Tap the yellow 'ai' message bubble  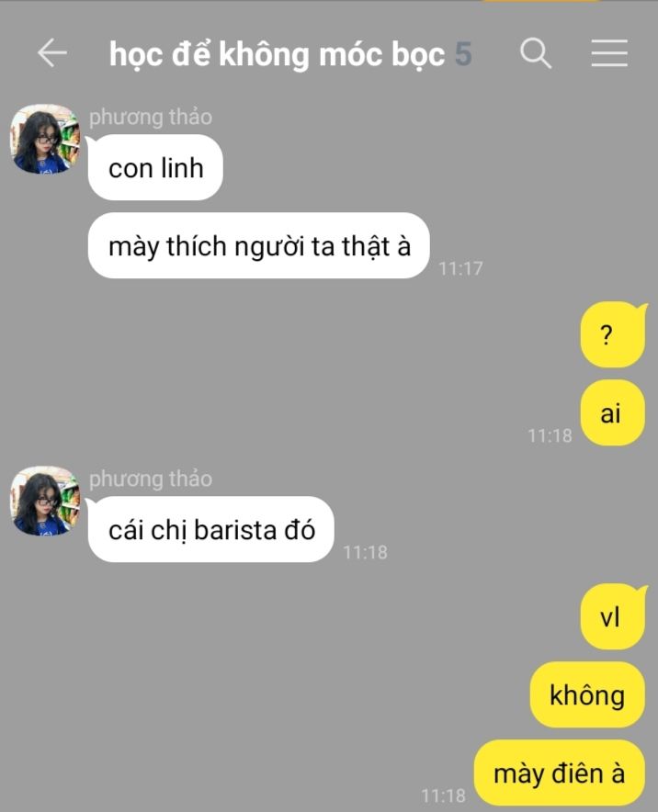pyautogui.click(x=612, y=412)
